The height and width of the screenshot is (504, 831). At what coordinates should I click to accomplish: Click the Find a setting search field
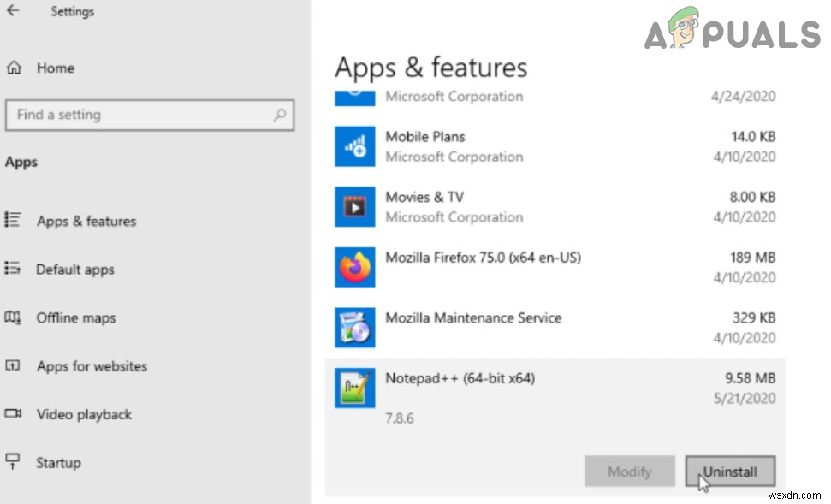pyautogui.click(x=150, y=115)
